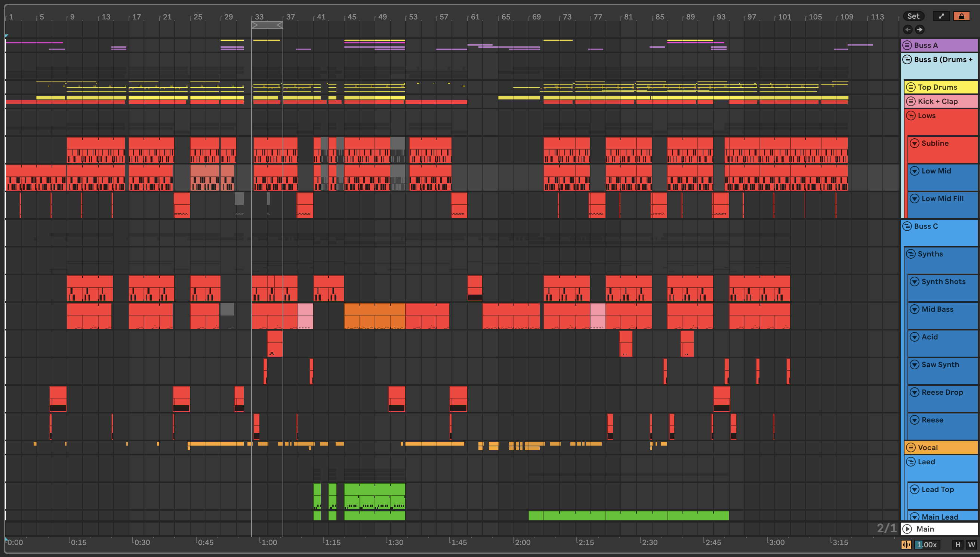980x557 pixels.
Task: Click the W width-fit button
Action: pyautogui.click(x=971, y=544)
